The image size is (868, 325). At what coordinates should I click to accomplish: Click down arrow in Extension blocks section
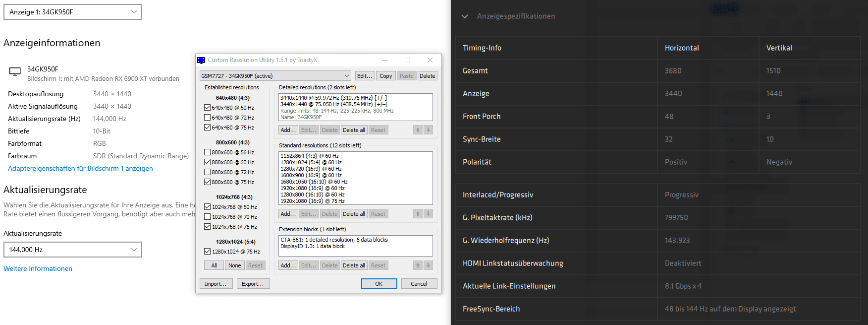tap(429, 265)
